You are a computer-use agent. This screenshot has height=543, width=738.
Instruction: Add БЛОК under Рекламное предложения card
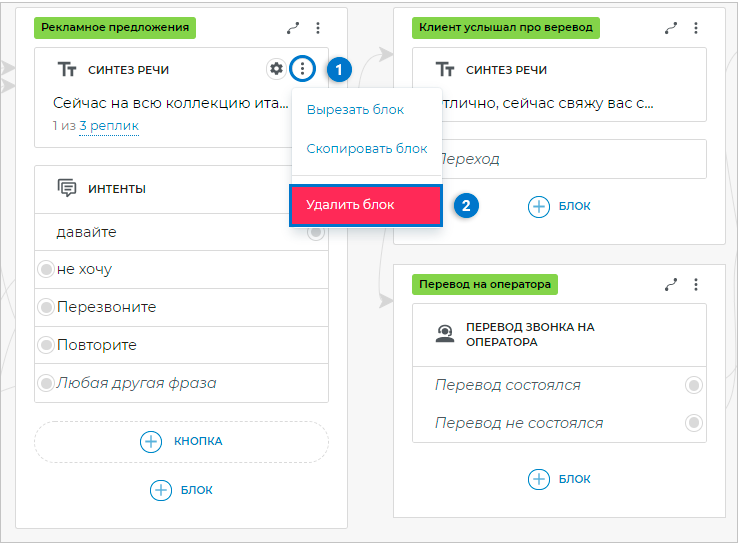pyautogui.click(x=181, y=490)
